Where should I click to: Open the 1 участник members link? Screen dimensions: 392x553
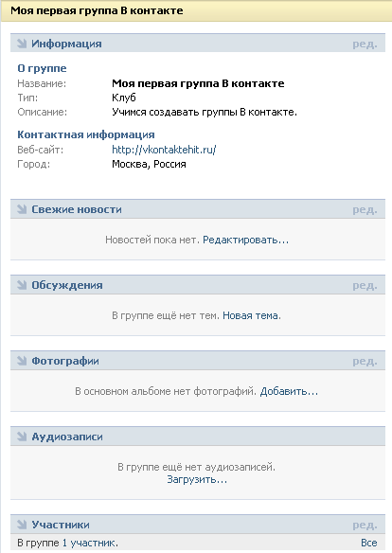point(90,543)
